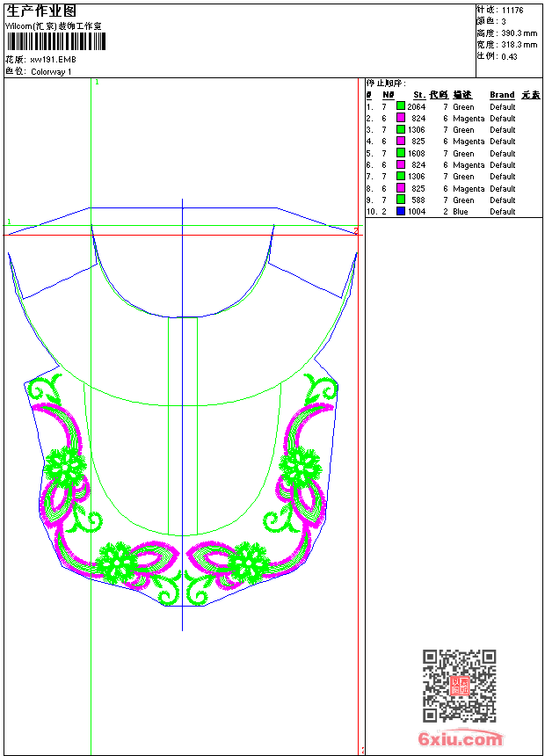Click the 'Colorway 1' label

point(51,72)
